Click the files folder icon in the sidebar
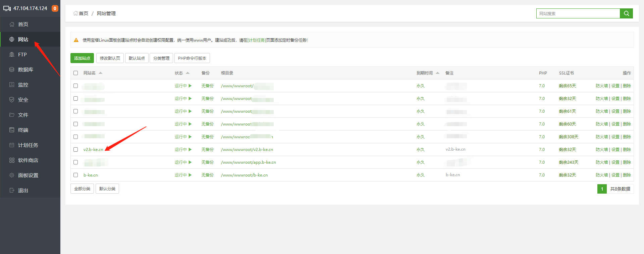 12,115
